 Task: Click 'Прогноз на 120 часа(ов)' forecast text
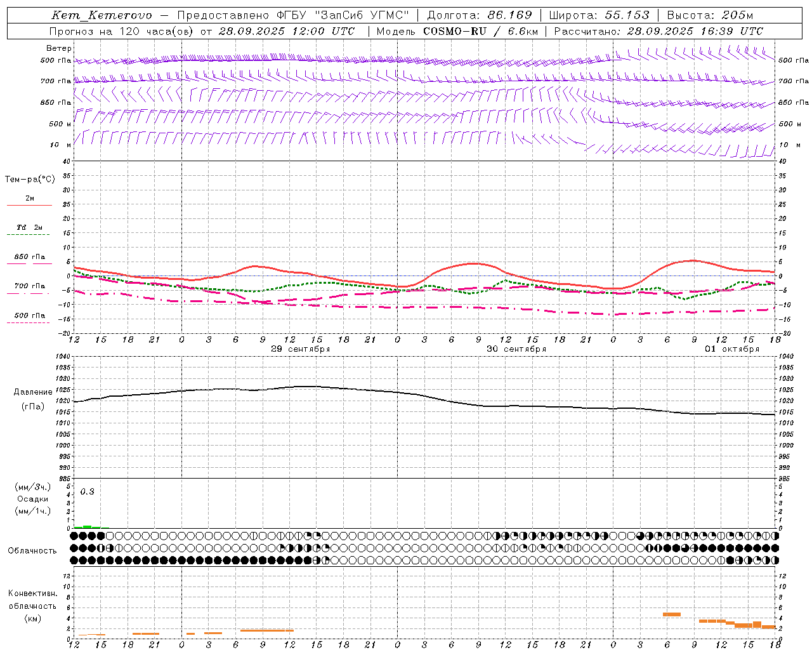120,31
